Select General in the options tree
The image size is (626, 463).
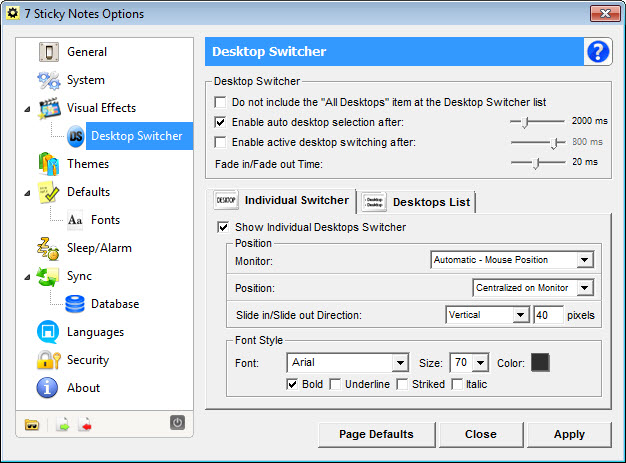(x=87, y=52)
